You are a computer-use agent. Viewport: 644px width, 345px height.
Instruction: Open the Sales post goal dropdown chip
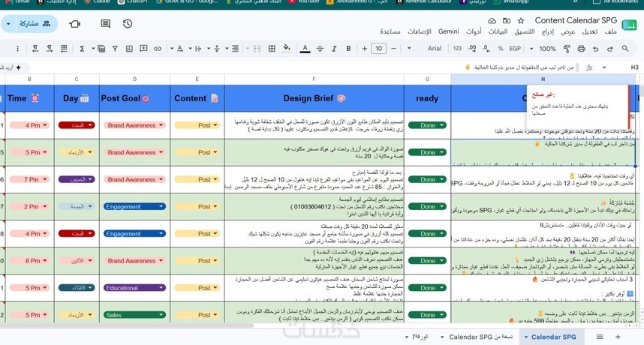coord(134,315)
